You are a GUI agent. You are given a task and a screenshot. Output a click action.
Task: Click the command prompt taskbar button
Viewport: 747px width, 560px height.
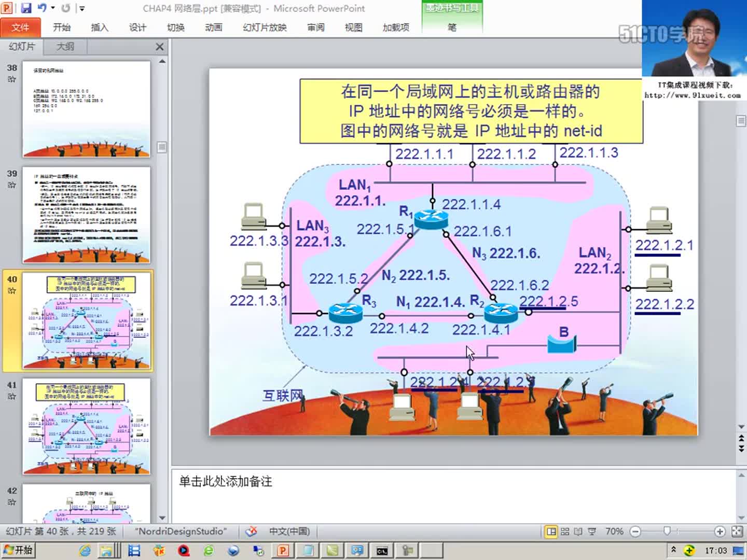click(x=382, y=551)
